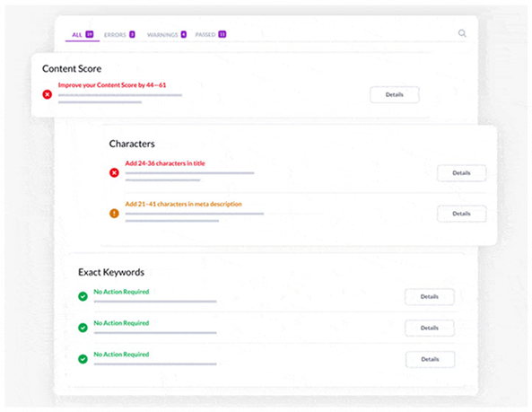The height and width of the screenshot is (412, 532).
Task: Click the count badge on PASSED tab
Action: 222,34
